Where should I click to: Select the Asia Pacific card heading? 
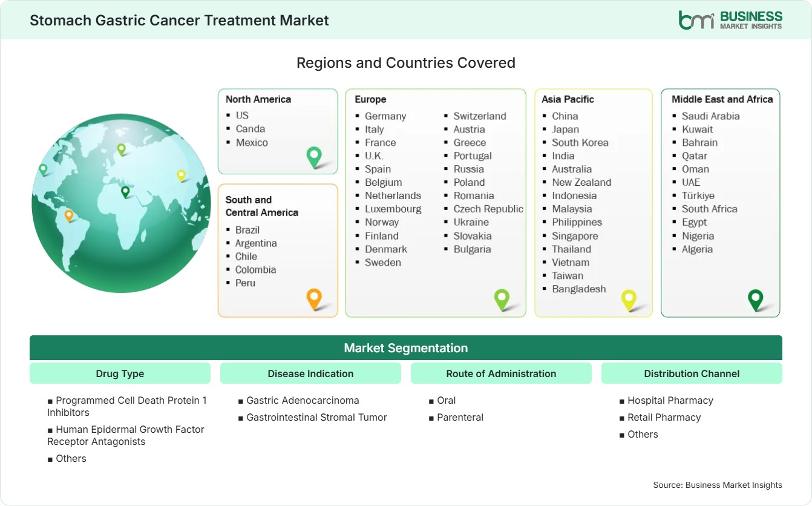[x=568, y=99]
